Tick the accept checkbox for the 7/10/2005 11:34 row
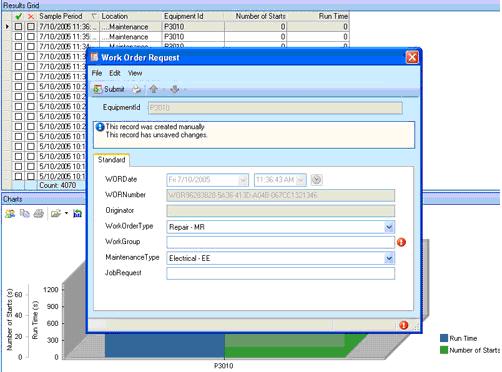502x372 pixels. (18, 47)
